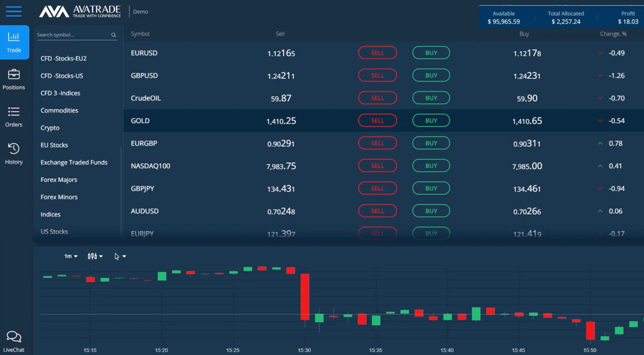The width and height of the screenshot is (644, 355).
Task: Select the cursor tool on the chart
Action: tap(117, 256)
